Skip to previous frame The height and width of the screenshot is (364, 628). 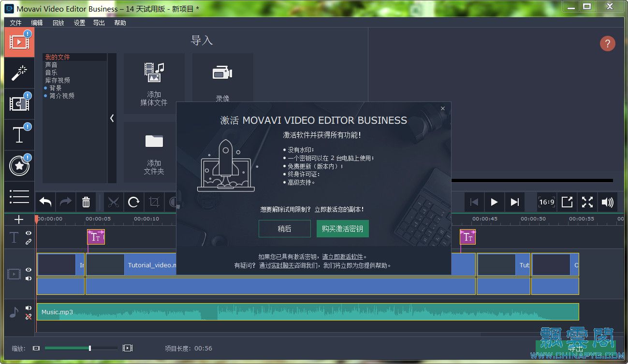pyautogui.click(x=474, y=202)
